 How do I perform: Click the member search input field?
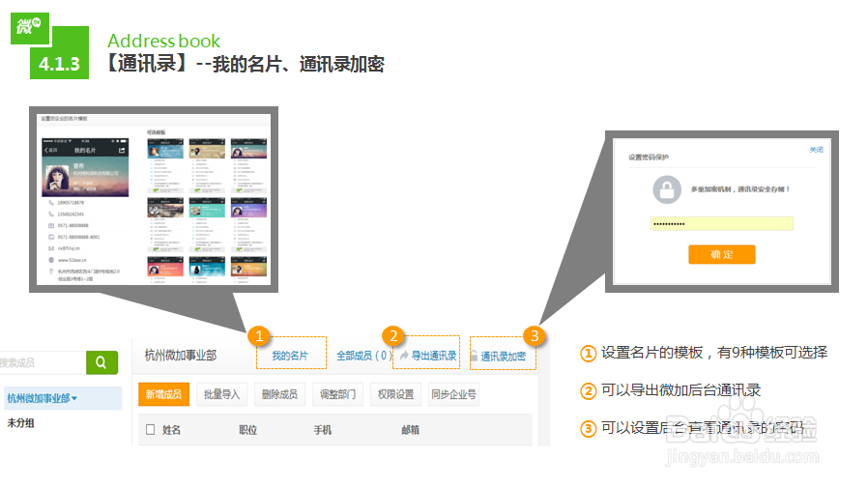(43, 362)
